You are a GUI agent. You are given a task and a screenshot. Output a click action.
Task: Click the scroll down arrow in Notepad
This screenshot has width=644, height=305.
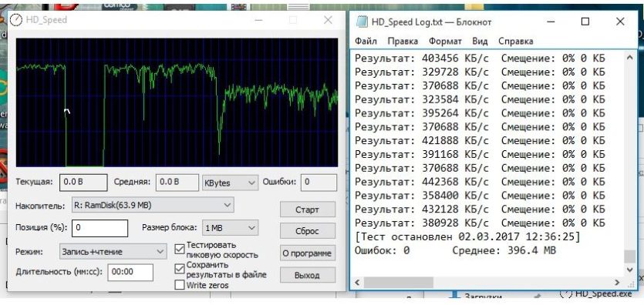tap(629, 270)
